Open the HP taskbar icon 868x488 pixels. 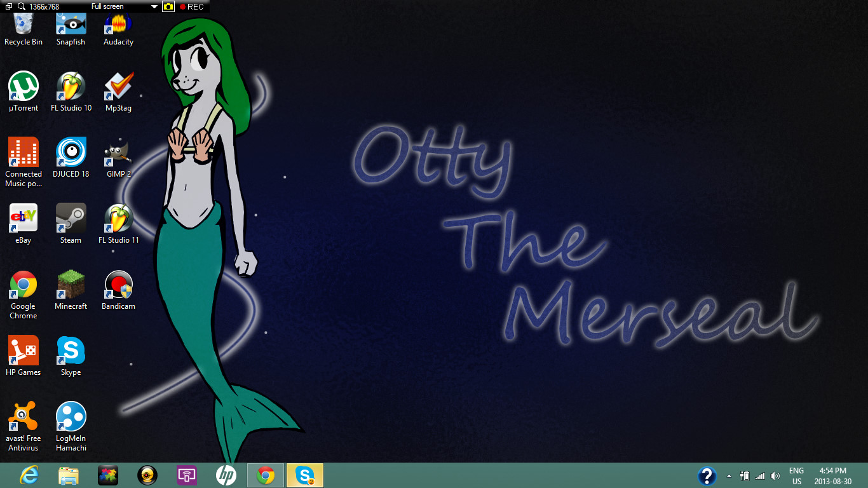coord(226,475)
